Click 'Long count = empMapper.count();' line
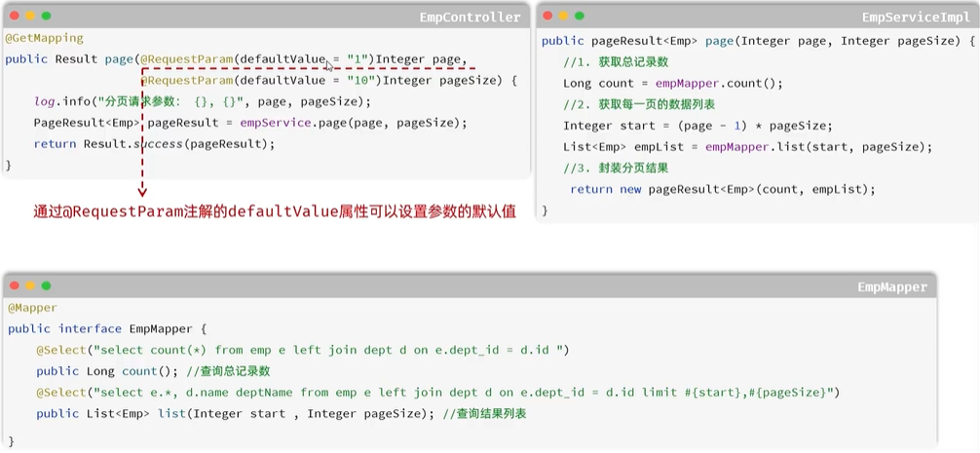 point(672,85)
